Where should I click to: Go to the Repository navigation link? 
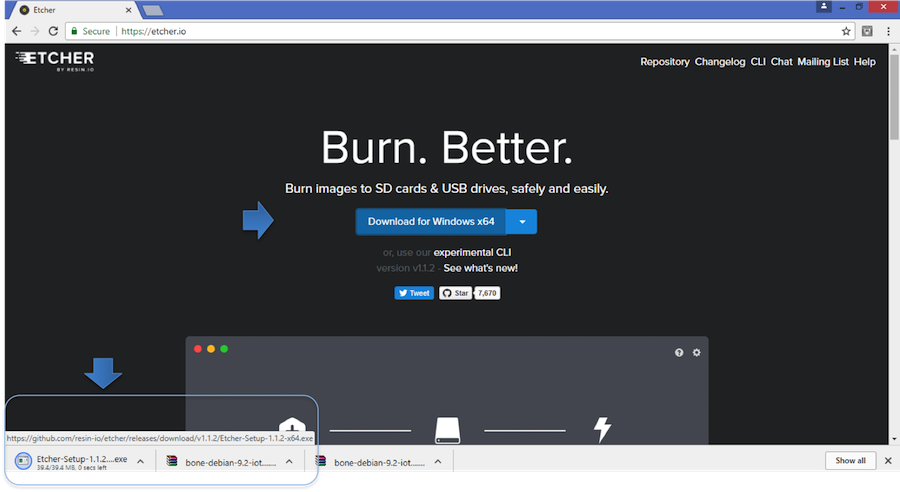[665, 62]
